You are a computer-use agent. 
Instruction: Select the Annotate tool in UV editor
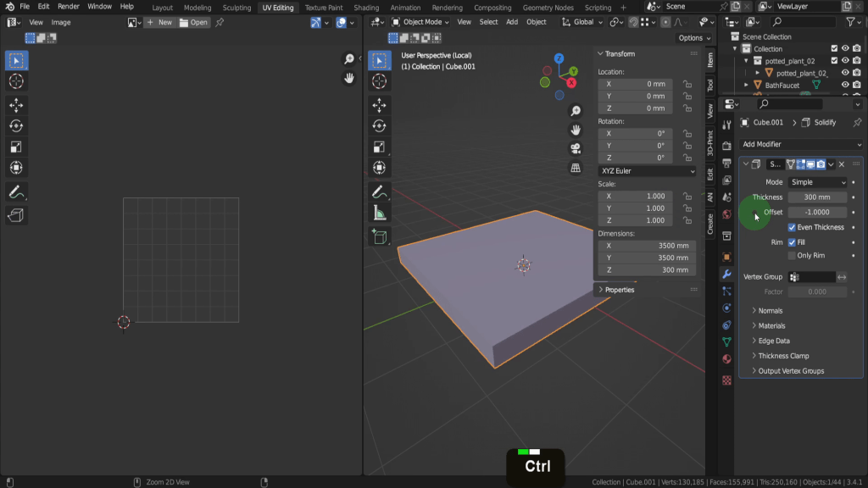click(16, 192)
